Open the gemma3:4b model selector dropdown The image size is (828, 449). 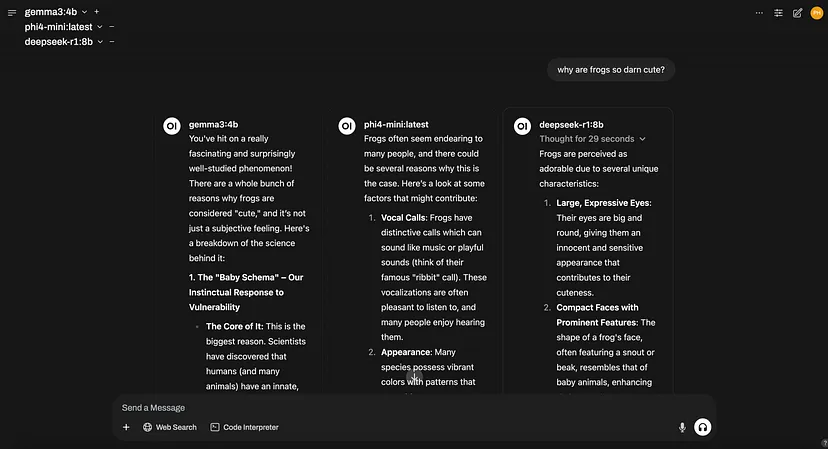pyautogui.click(x=56, y=12)
